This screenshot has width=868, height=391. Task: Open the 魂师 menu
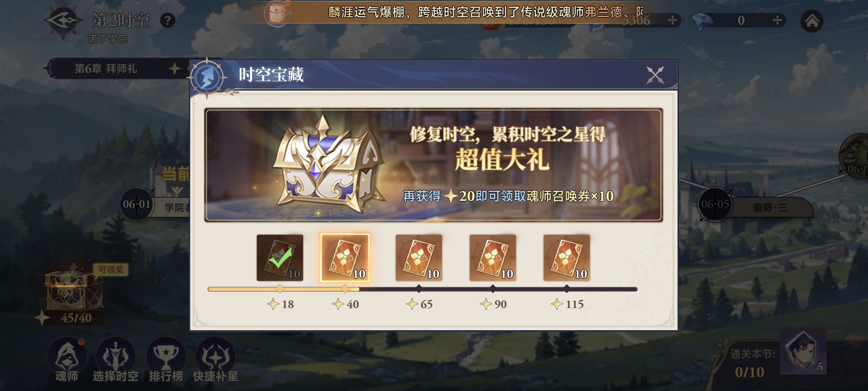67,360
